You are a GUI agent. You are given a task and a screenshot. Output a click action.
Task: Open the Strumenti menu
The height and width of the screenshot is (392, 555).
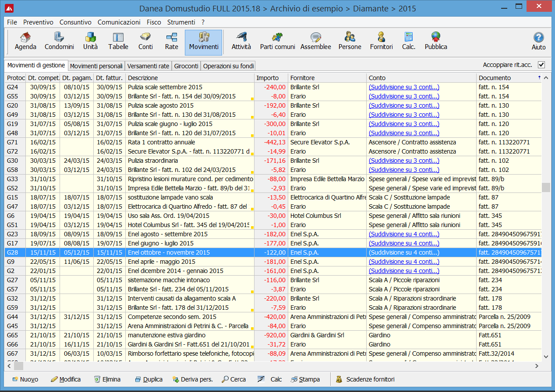pyautogui.click(x=181, y=22)
